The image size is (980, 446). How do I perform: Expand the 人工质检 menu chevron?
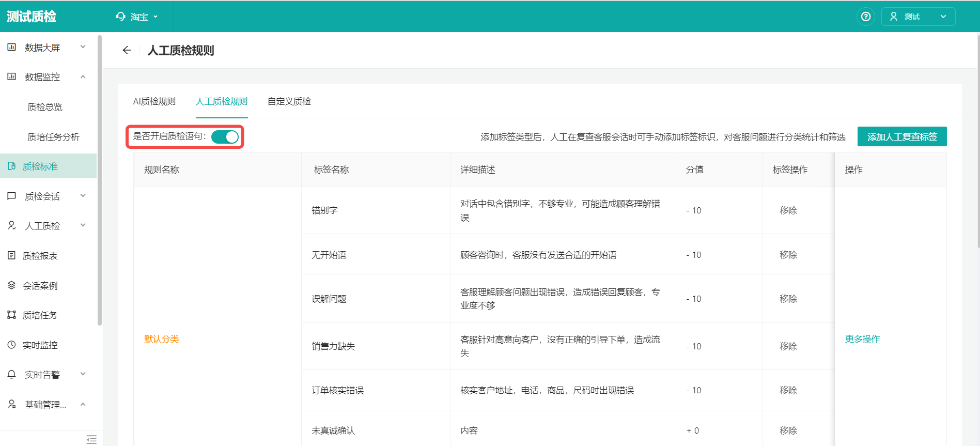tap(83, 225)
